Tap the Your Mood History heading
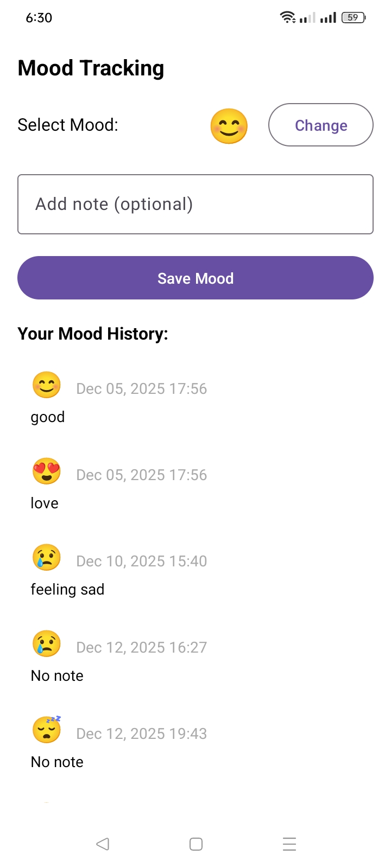Image resolution: width=391 pixels, height=868 pixels. point(93,334)
